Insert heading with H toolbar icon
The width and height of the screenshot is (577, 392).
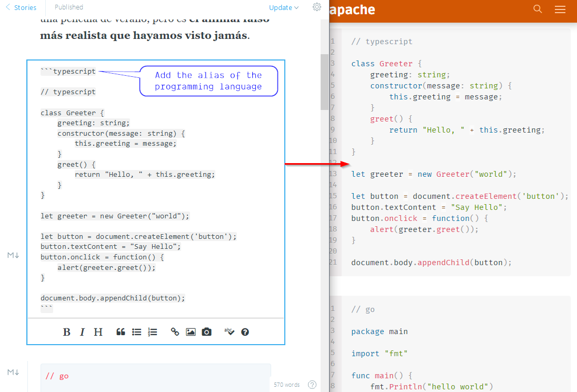click(98, 332)
